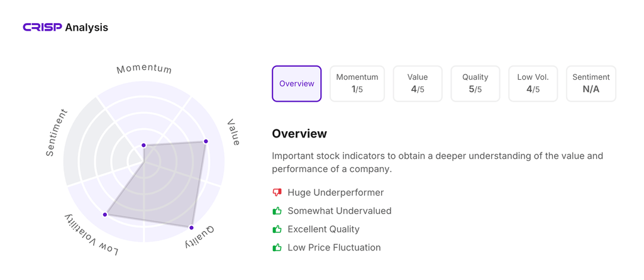Switch to the Value 4/5 tab
644x280 pixels.
point(418,83)
